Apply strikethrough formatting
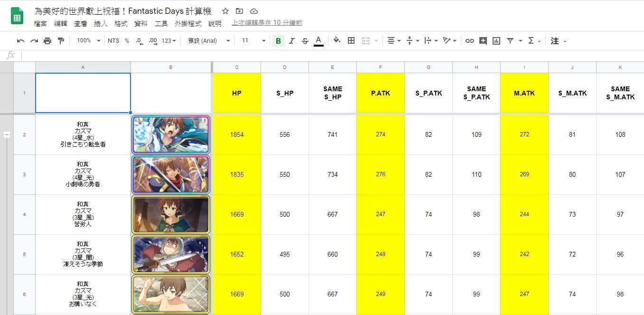The width and height of the screenshot is (644, 315). point(305,41)
